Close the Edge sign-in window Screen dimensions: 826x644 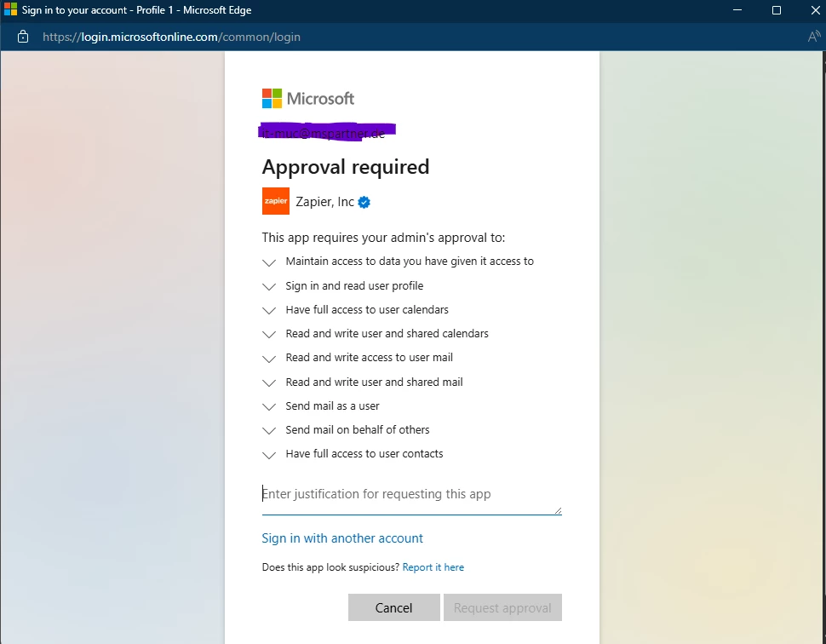coord(815,10)
